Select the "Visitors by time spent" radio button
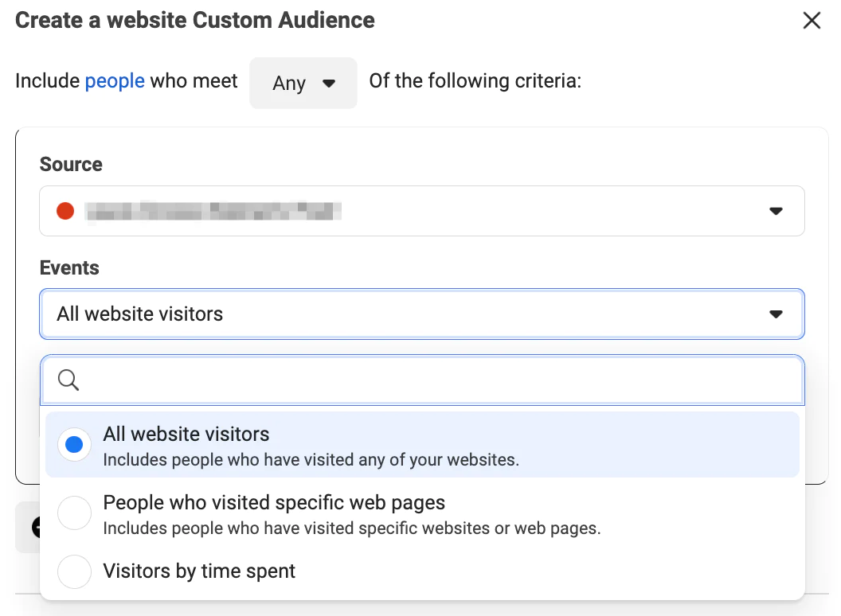Viewport: 841px width, 616px height. (74, 571)
